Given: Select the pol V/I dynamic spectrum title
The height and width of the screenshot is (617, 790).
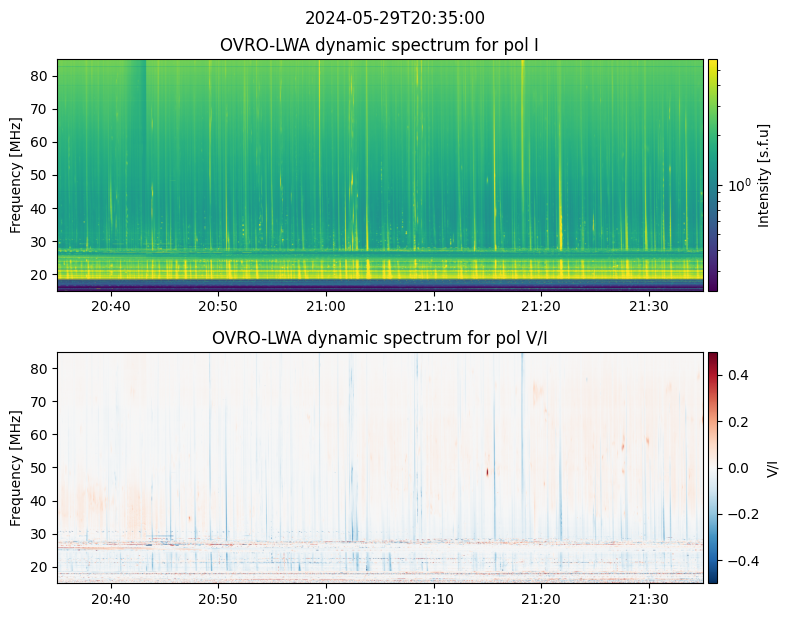Looking at the screenshot, I should pyautogui.click(x=380, y=338).
